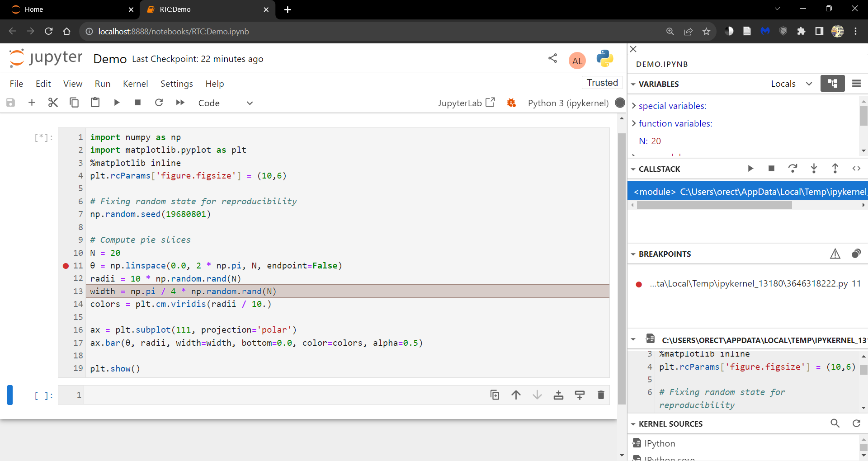Viewport: 868px width, 461px height.
Task: Expand special variables in the Variables panel
Action: click(634, 106)
